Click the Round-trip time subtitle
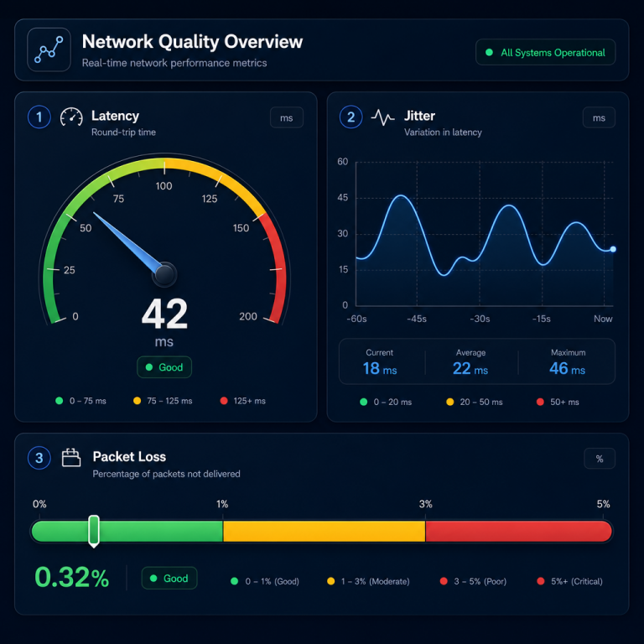The width and height of the screenshot is (644, 644). pyautogui.click(x=123, y=132)
